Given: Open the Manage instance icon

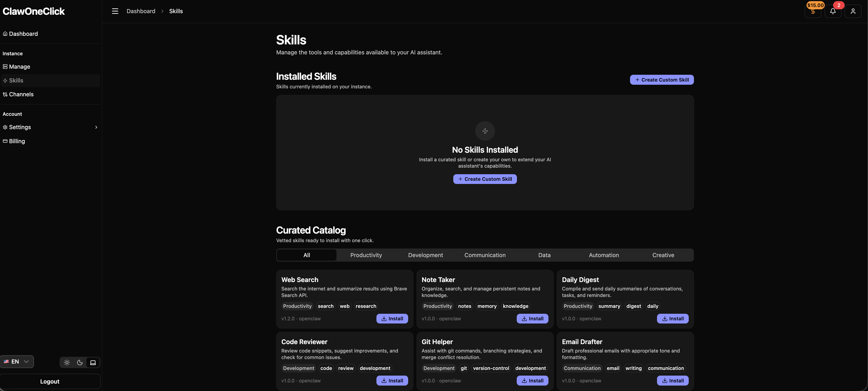Looking at the screenshot, I should (5, 67).
